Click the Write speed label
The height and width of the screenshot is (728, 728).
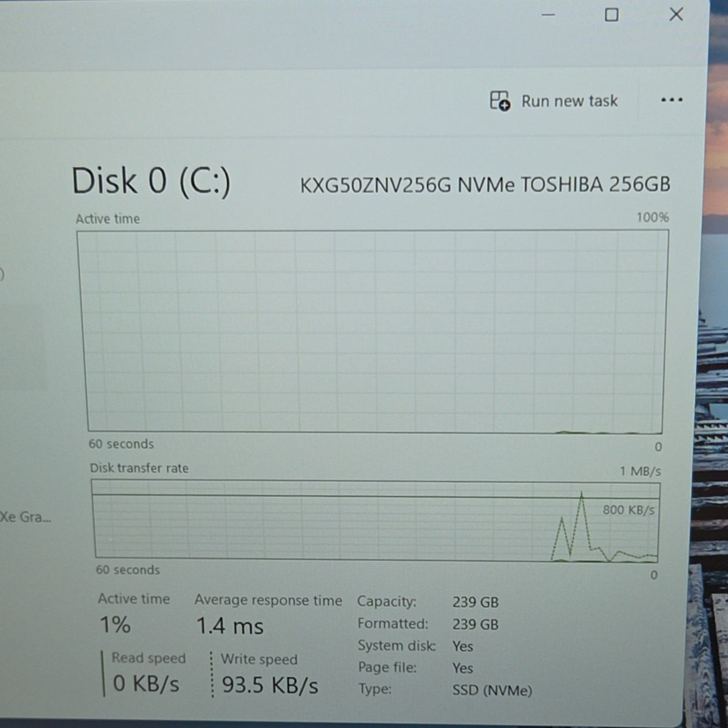coord(259,659)
